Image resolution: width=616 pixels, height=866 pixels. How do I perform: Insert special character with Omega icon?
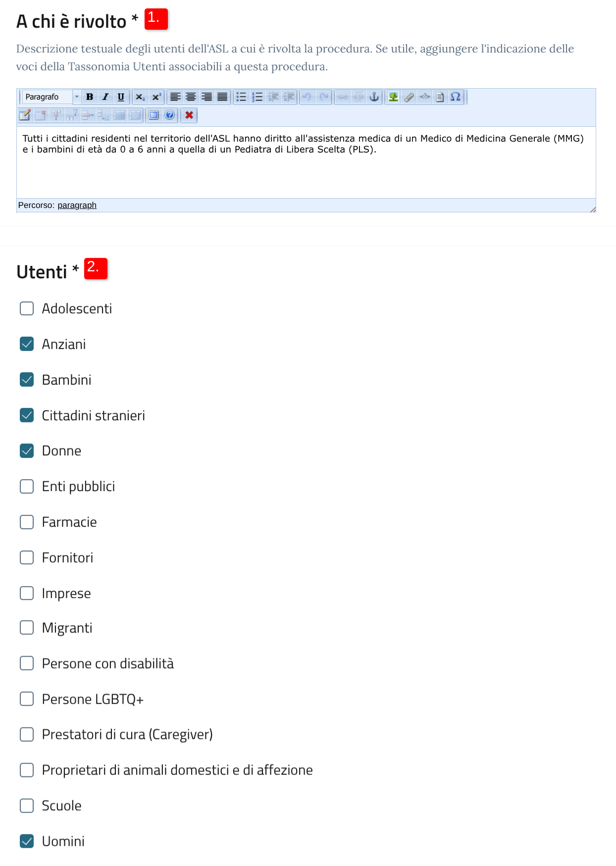[456, 97]
